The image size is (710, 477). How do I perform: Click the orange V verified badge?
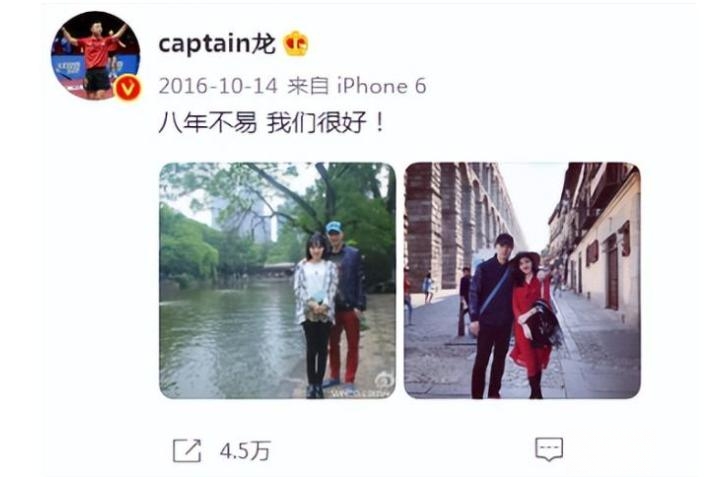tap(128, 88)
